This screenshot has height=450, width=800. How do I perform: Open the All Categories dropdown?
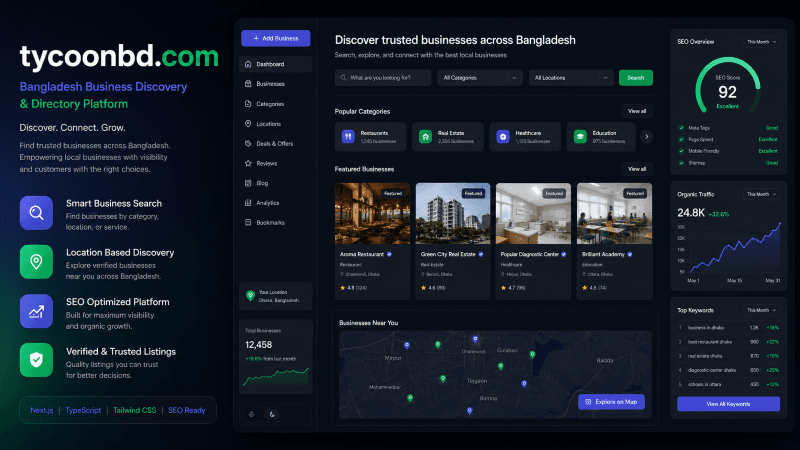[480, 78]
